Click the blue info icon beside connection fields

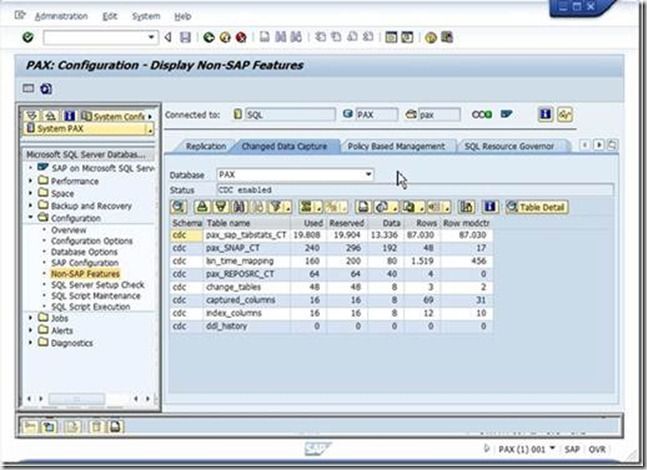545,114
